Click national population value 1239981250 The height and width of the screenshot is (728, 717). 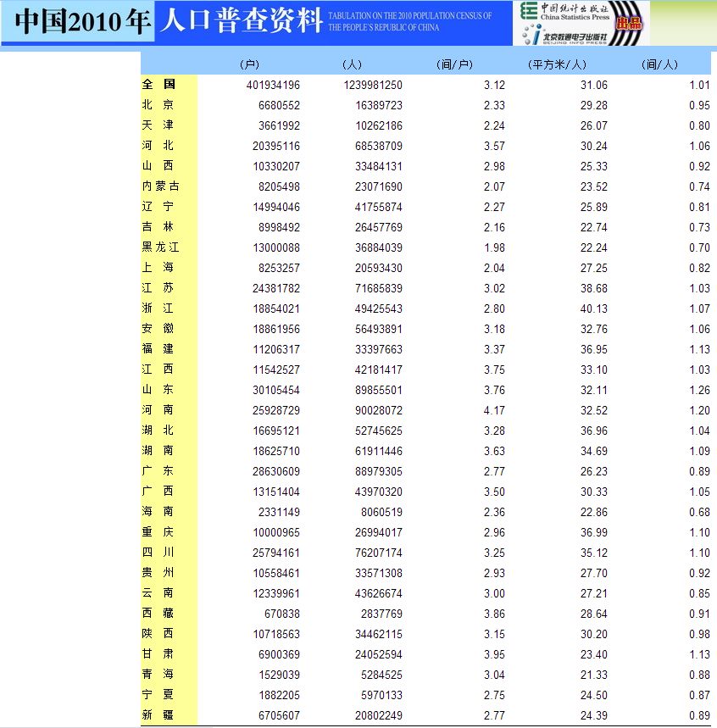click(373, 85)
